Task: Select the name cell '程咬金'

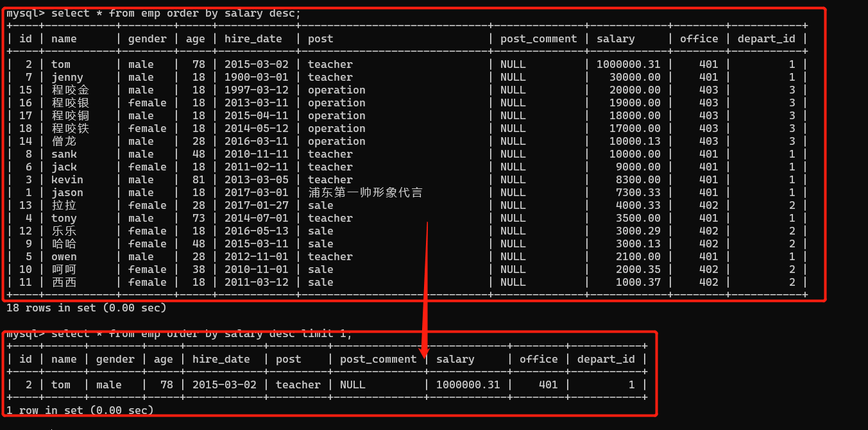Action: [x=71, y=90]
